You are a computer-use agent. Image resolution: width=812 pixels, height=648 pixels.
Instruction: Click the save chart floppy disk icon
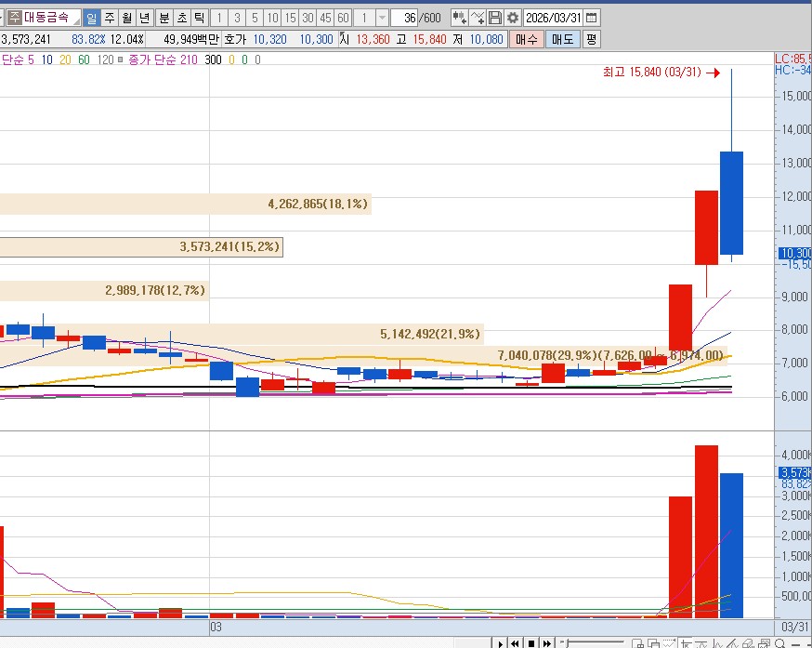click(x=495, y=18)
